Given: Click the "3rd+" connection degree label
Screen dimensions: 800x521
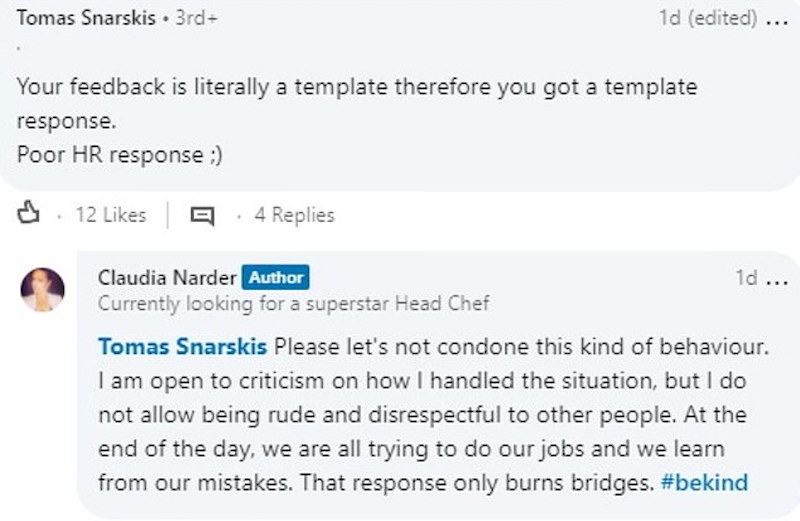Looking at the screenshot, I should coord(196,18).
